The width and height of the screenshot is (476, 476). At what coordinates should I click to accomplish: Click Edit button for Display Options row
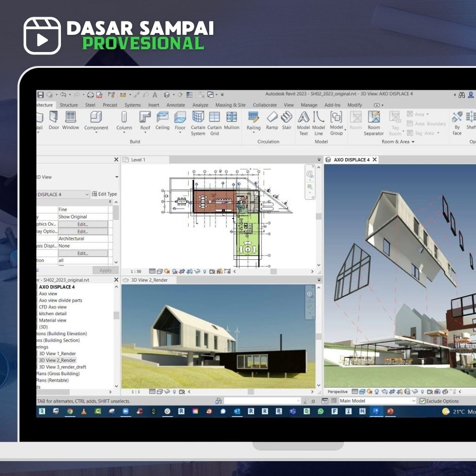coord(83,231)
